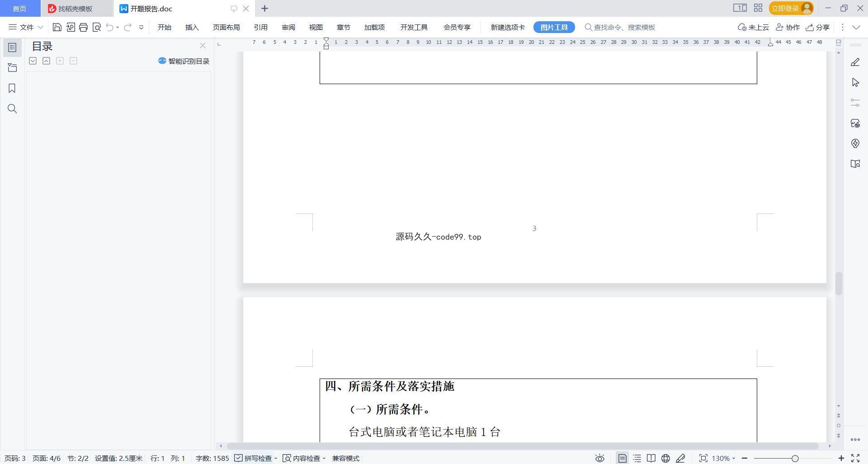
Task: Close the 开题报告.doc document tab
Action: click(x=246, y=9)
